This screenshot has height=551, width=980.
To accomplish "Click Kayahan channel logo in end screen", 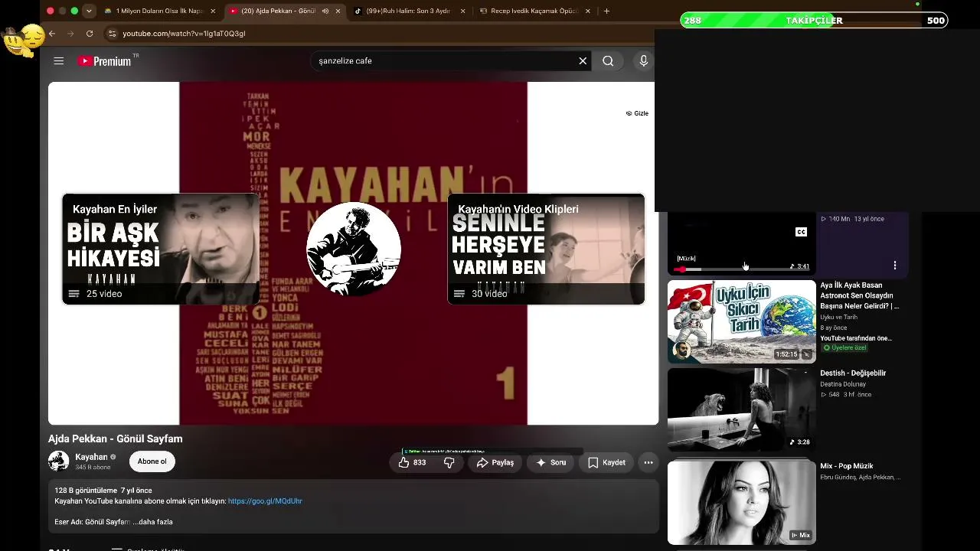I will pyautogui.click(x=354, y=249).
